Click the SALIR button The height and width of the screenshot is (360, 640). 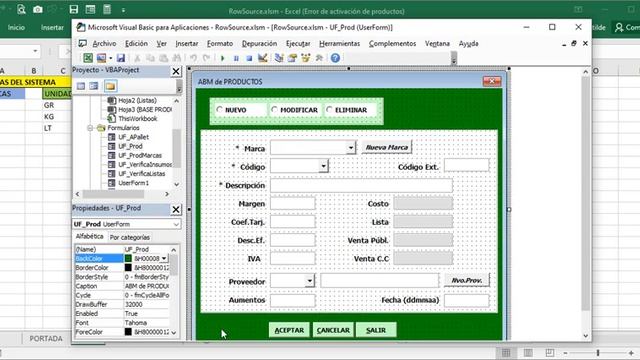coord(376,330)
